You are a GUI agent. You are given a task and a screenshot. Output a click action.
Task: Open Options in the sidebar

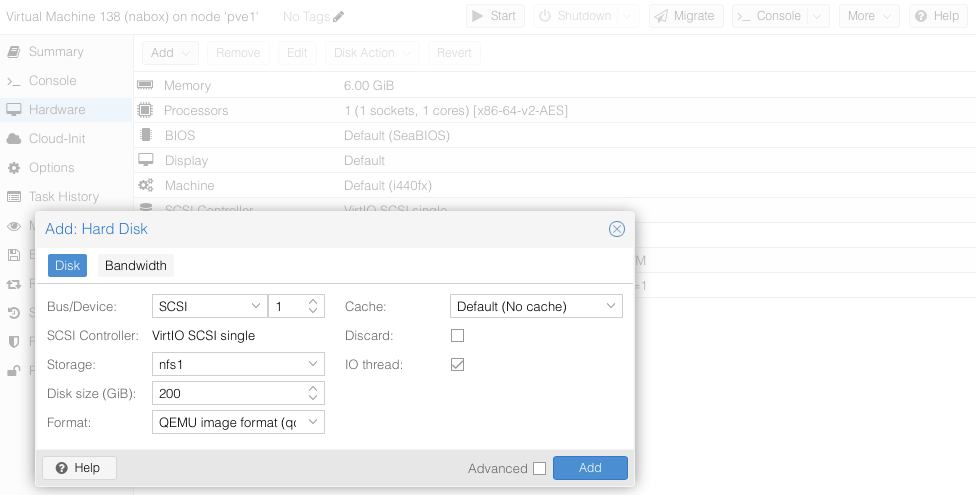click(x=51, y=167)
